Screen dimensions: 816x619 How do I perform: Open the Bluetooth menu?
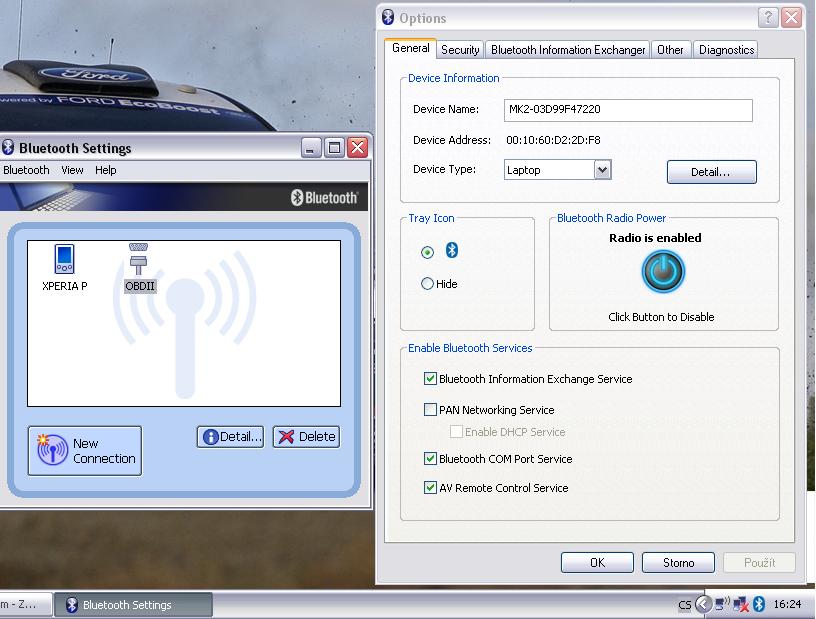click(26, 170)
